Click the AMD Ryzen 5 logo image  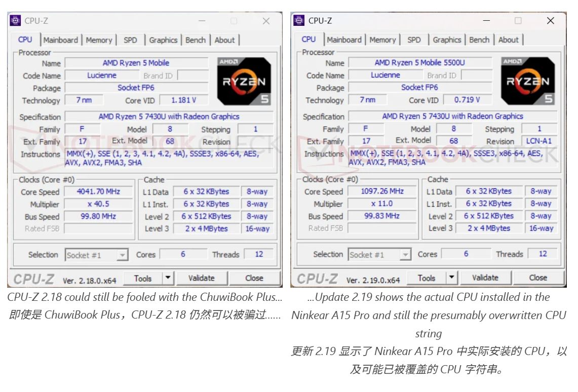244,81
